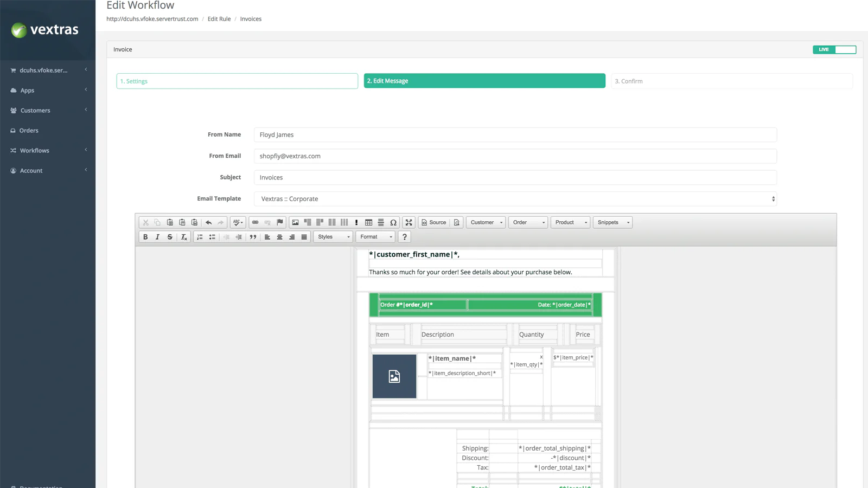
Task: Open the spell check ABC menu
Action: coord(238,222)
